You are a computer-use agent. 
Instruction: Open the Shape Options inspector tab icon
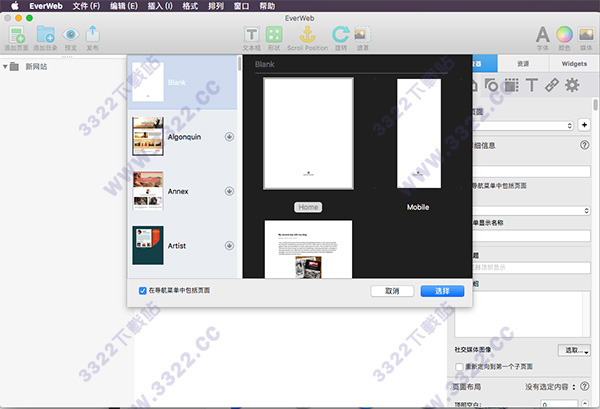(491, 85)
